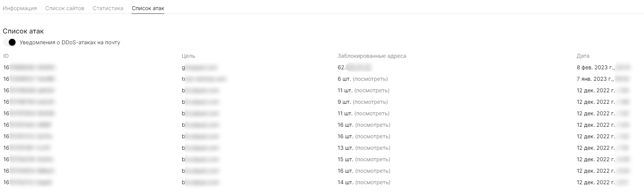Click the blocked address starting with 62.
Viewport: 644px width, 193px height.
tap(354, 68)
